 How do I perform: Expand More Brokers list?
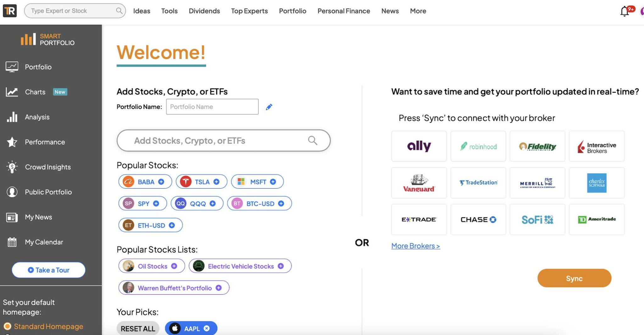pos(415,246)
